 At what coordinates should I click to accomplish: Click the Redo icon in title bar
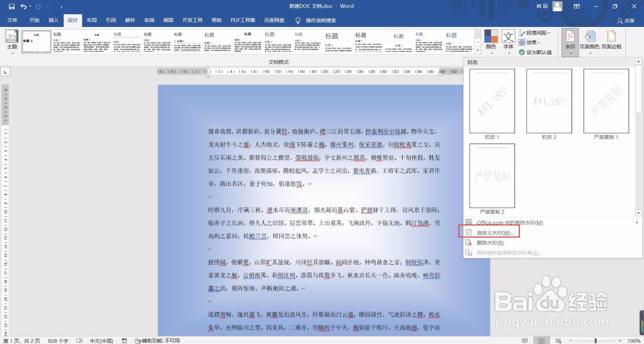click(x=38, y=6)
